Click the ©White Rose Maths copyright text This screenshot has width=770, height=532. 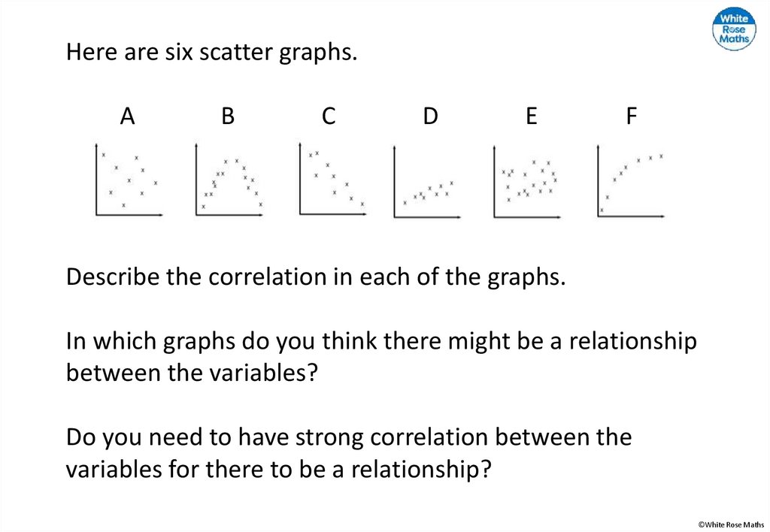click(x=731, y=524)
